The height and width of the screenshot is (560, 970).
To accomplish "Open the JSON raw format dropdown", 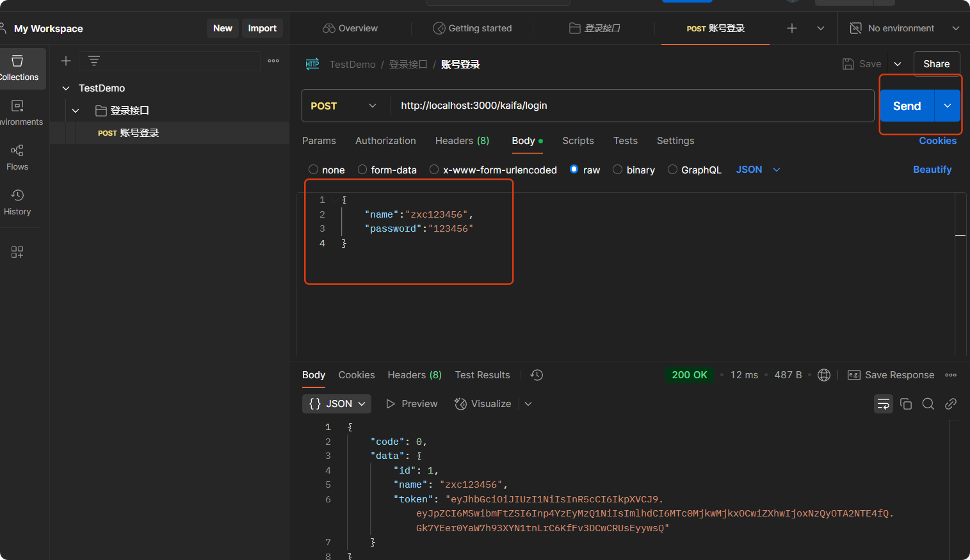I will point(758,170).
